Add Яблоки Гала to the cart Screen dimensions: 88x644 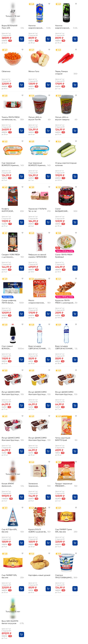[48, 85]
